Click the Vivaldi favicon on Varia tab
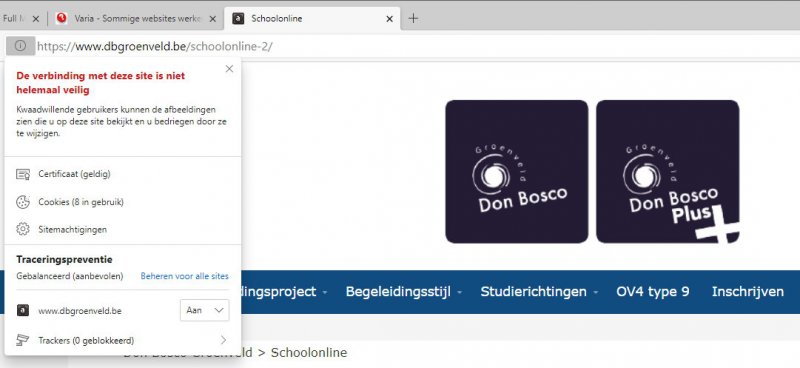 tap(62, 18)
